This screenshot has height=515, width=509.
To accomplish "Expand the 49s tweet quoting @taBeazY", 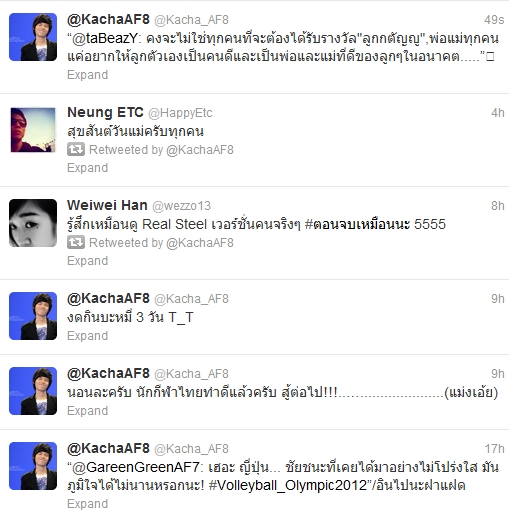I will click(x=88, y=75).
